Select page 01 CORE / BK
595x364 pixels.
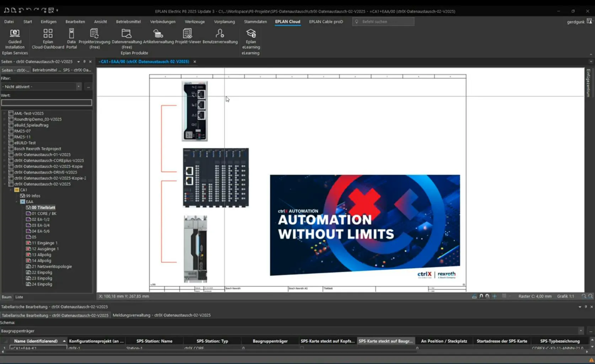[44, 214]
